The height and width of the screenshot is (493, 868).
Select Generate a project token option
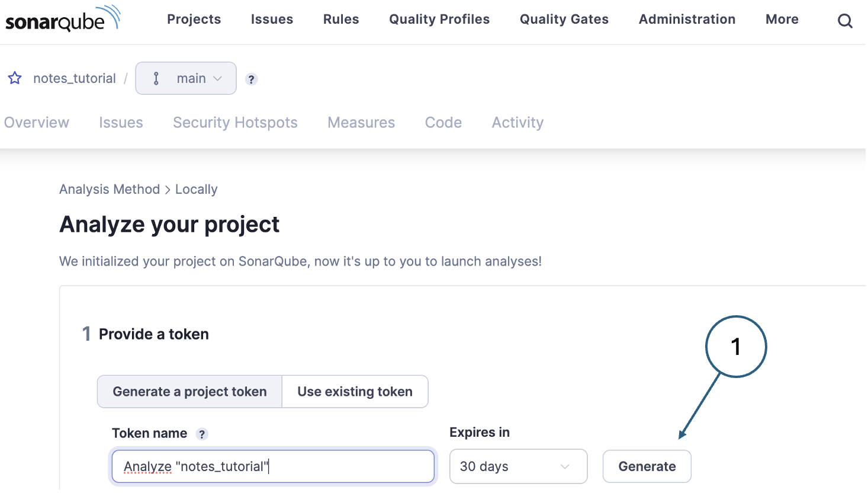click(189, 392)
